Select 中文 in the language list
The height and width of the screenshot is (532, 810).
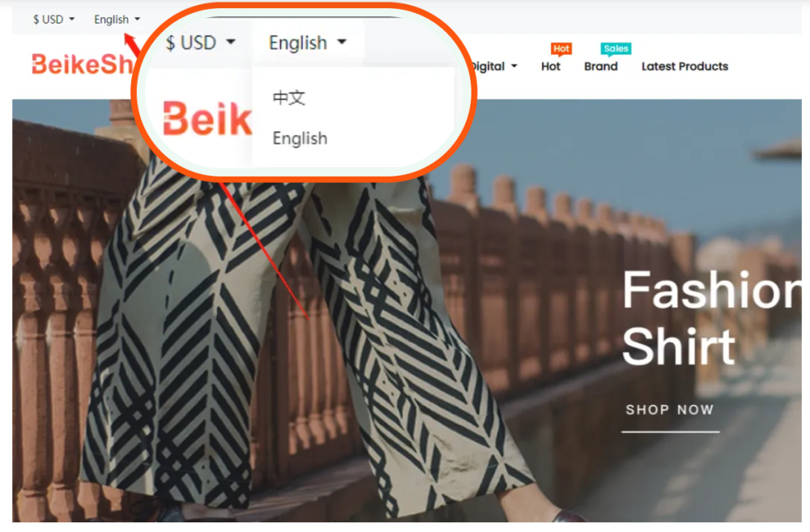(289, 98)
